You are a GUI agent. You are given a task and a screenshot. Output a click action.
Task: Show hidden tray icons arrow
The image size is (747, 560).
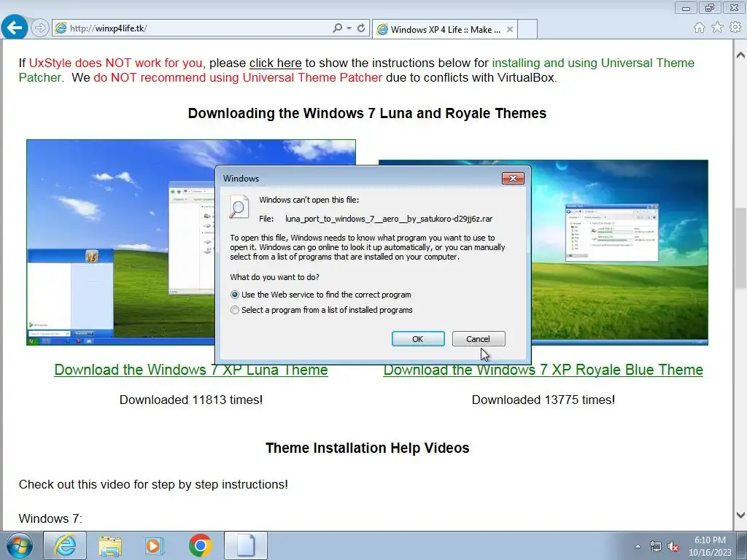pos(638,546)
